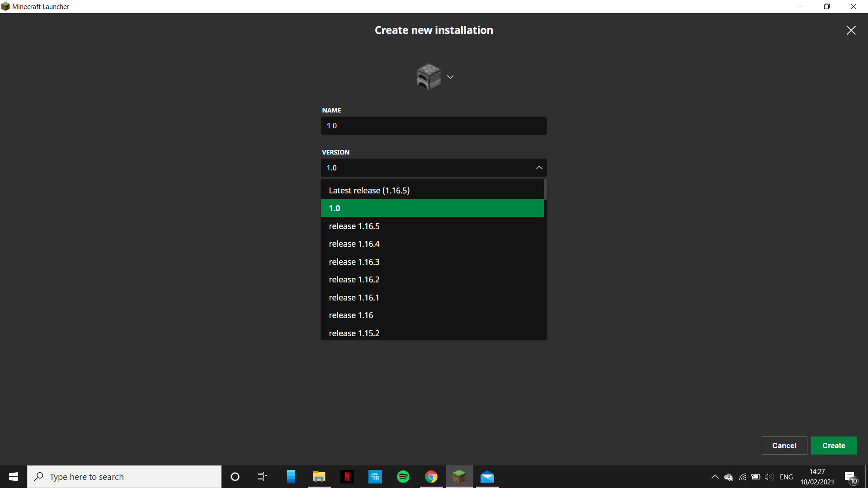This screenshot has width=868, height=488.
Task: Click the furnace installation icon
Action: click(428, 77)
